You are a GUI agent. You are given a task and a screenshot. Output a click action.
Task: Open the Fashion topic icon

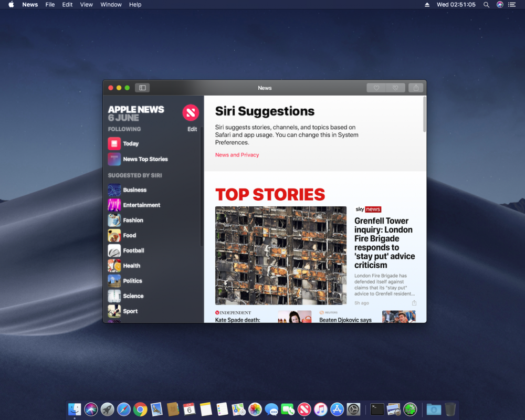pyautogui.click(x=114, y=220)
